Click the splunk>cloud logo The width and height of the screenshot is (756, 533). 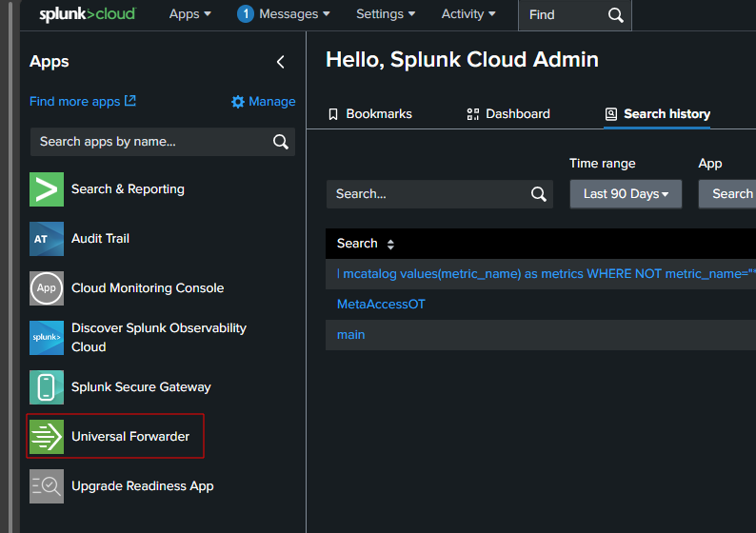(x=88, y=14)
